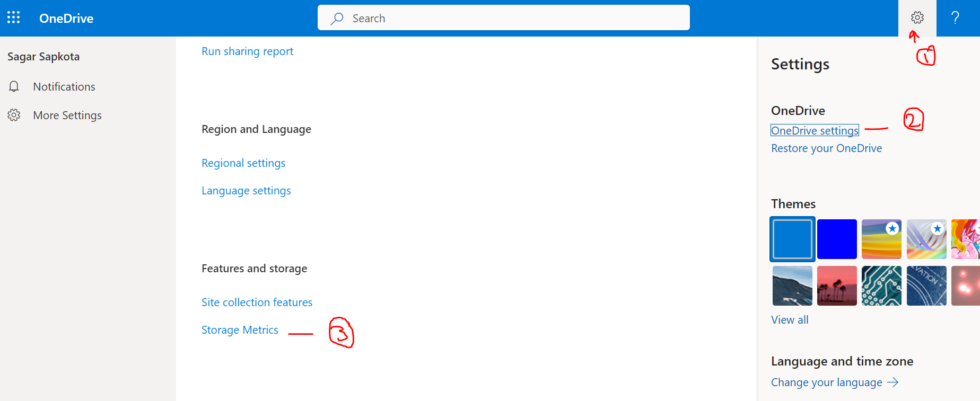Select the colorful unicorn theme thumbnail

pyautogui.click(x=966, y=239)
